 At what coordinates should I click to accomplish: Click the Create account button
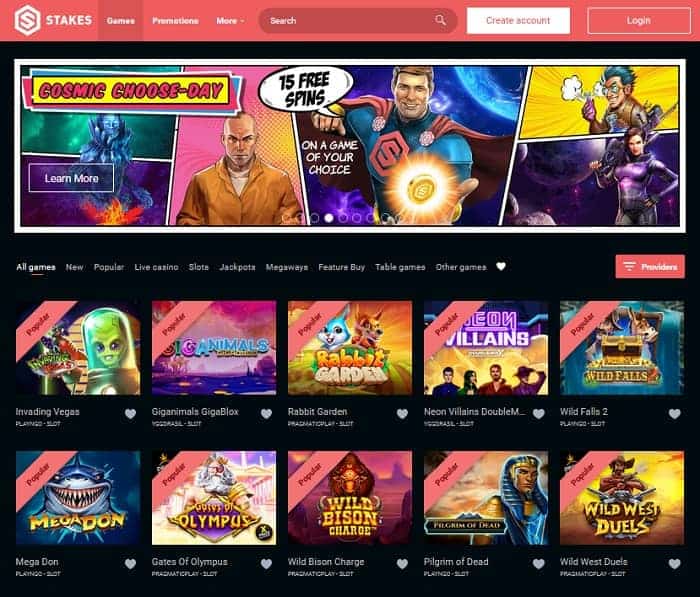pyautogui.click(x=518, y=21)
